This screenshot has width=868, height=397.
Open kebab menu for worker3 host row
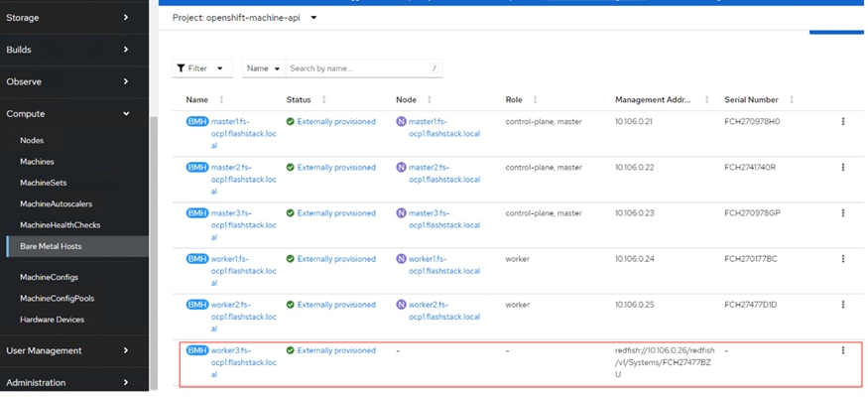pyautogui.click(x=843, y=350)
